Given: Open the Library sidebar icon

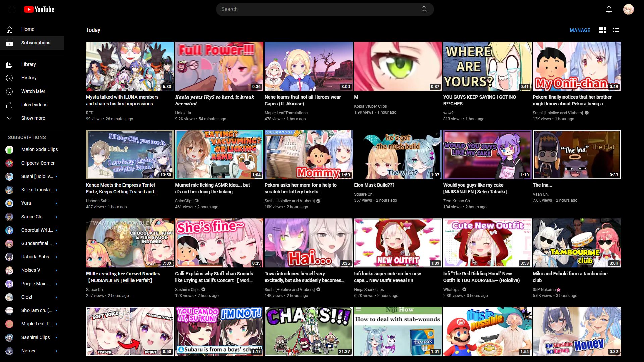Looking at the screenshot, I should coord(9,64).
